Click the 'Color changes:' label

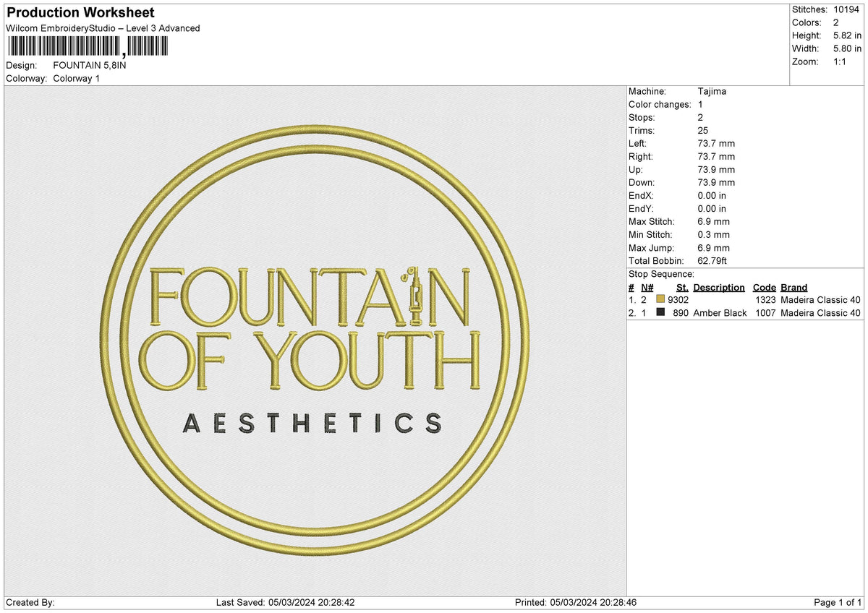(660, 105)
